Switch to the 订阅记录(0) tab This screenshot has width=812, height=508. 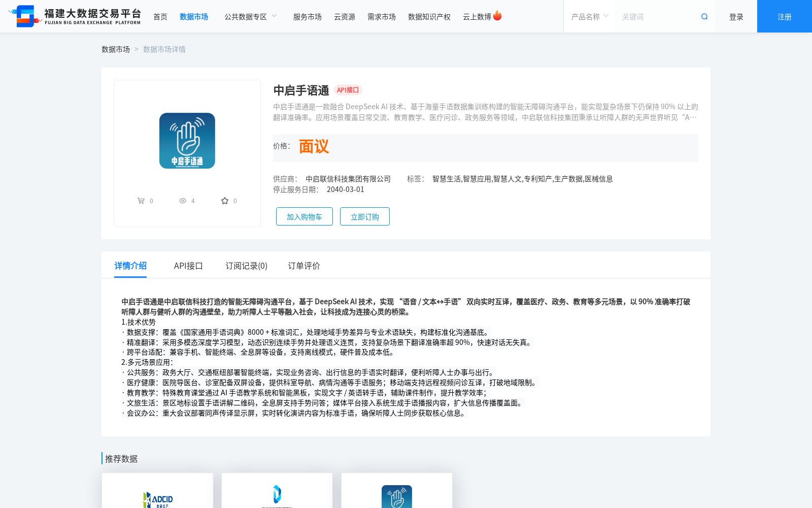pyautogui.click(x=246, y=266)
